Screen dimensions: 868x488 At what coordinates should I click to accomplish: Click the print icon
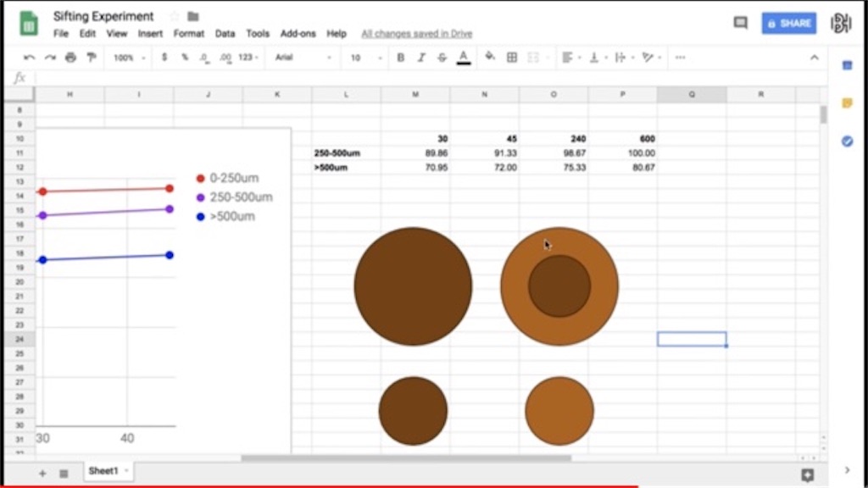coord(70,58)
